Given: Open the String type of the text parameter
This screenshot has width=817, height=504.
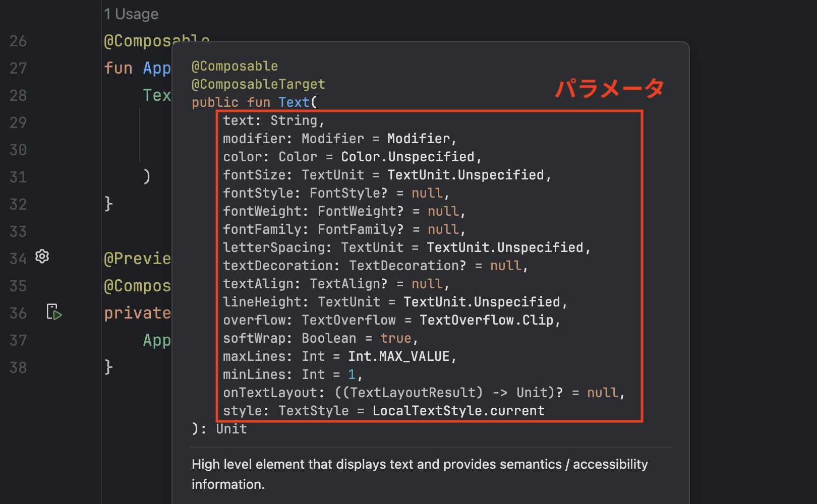Looking at the screenshot, I should pos(294,121).
